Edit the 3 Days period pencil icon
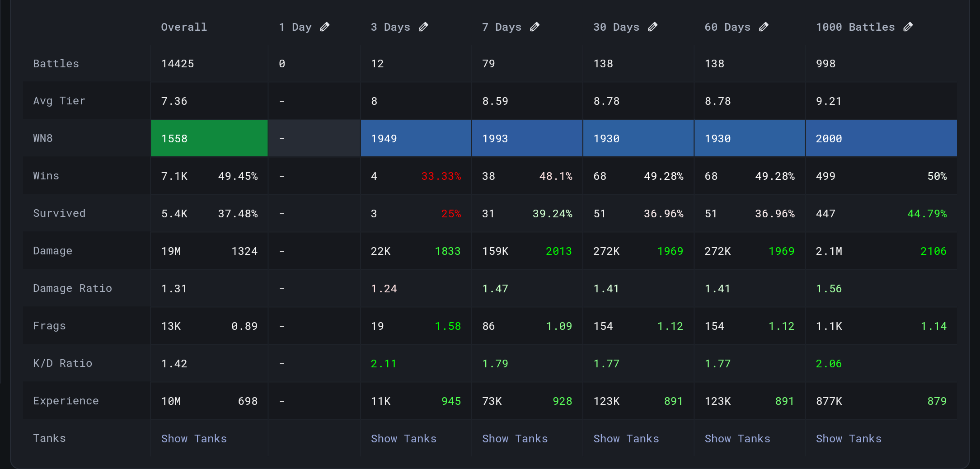 (423, 27)
